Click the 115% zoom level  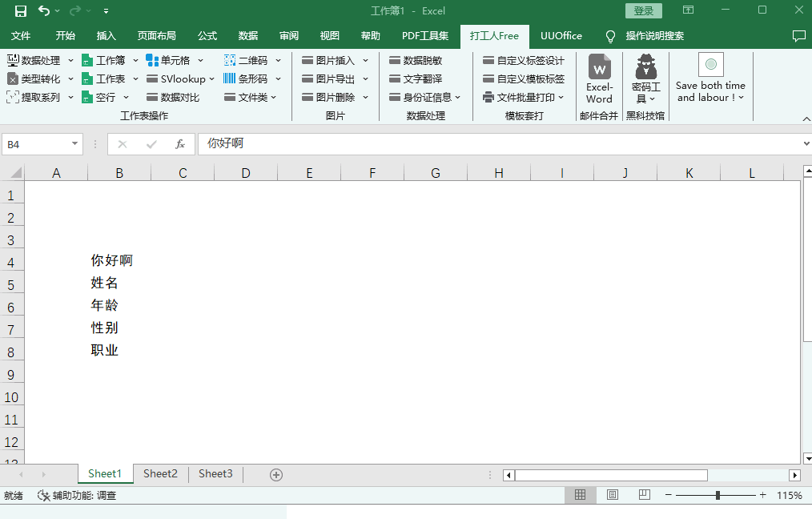point(790,496)
